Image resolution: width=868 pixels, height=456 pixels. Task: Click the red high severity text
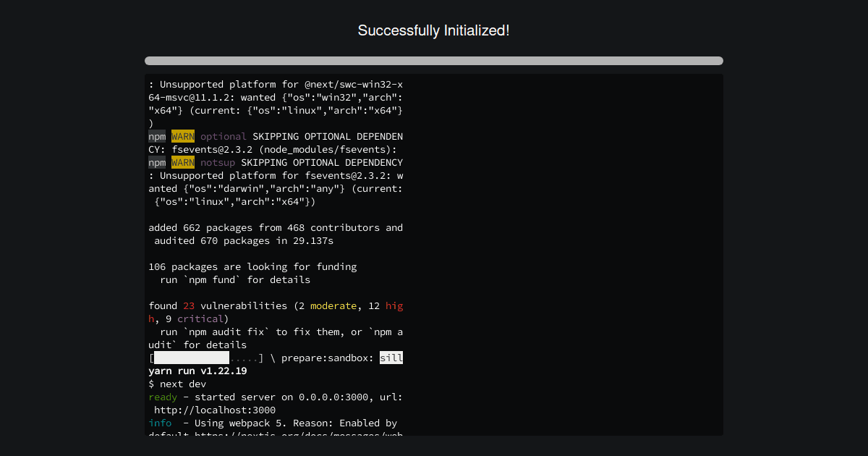pos(393,305)
